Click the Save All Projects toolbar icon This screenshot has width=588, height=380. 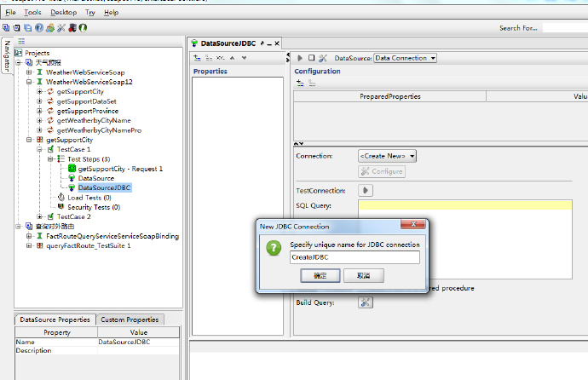(x=28, y=28)
